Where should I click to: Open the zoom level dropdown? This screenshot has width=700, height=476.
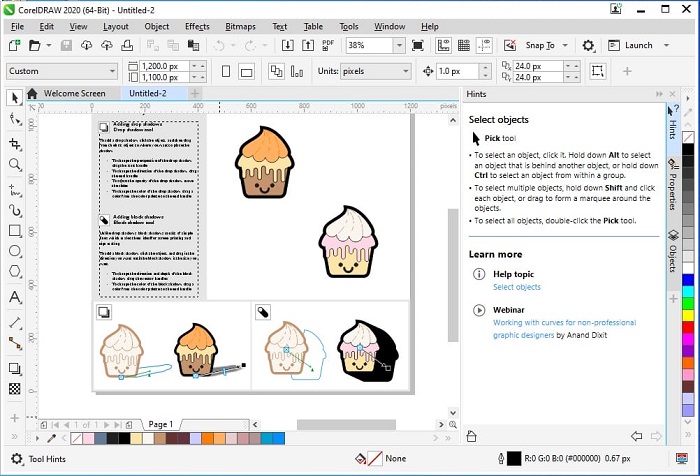[x=399, y=46]
